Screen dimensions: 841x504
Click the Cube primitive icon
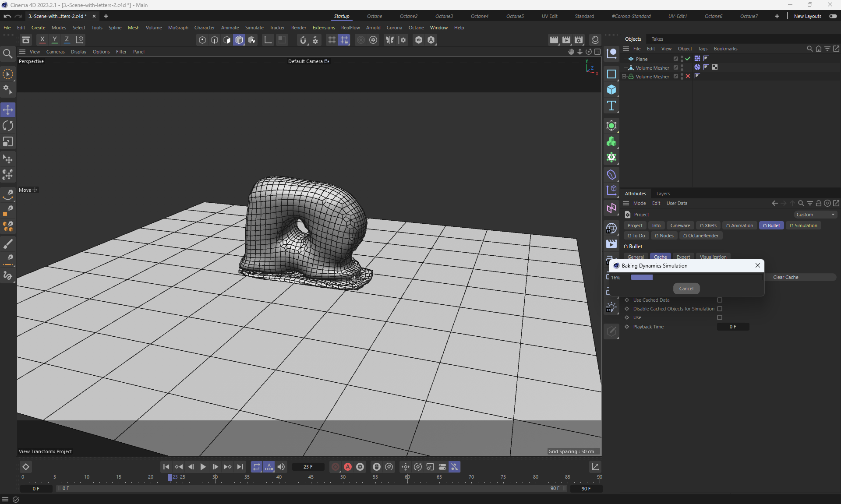click(611, 90)
